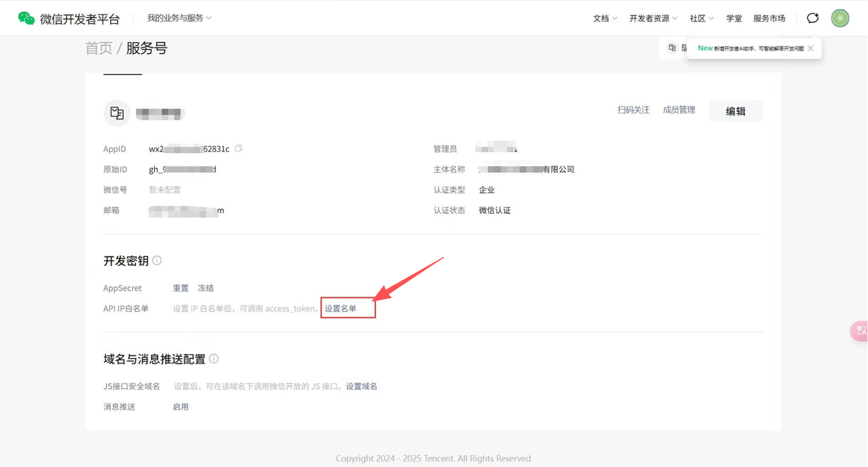Click the green user avatar
The height and width of the screenshot is (467, 868).
[840, 18]
